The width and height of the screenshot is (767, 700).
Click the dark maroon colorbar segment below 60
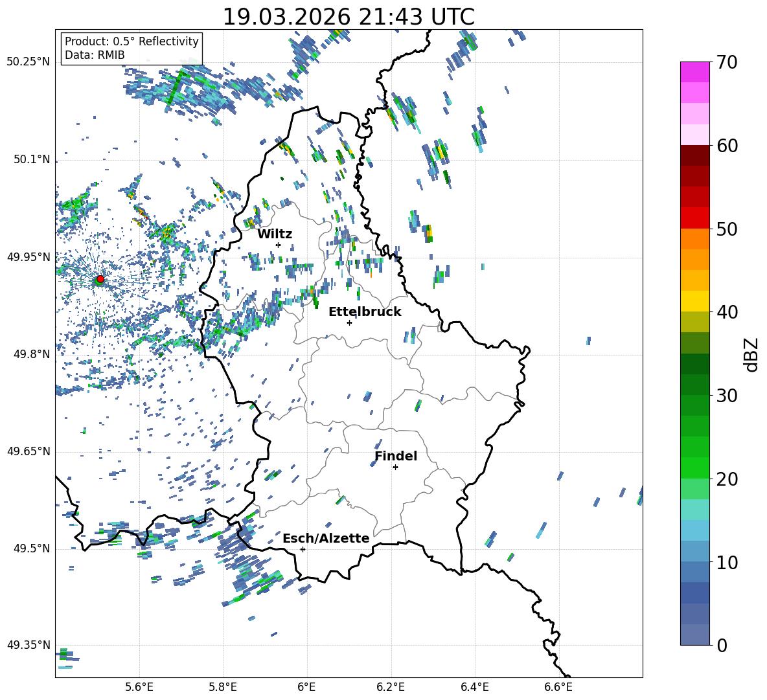coord(695,155)
